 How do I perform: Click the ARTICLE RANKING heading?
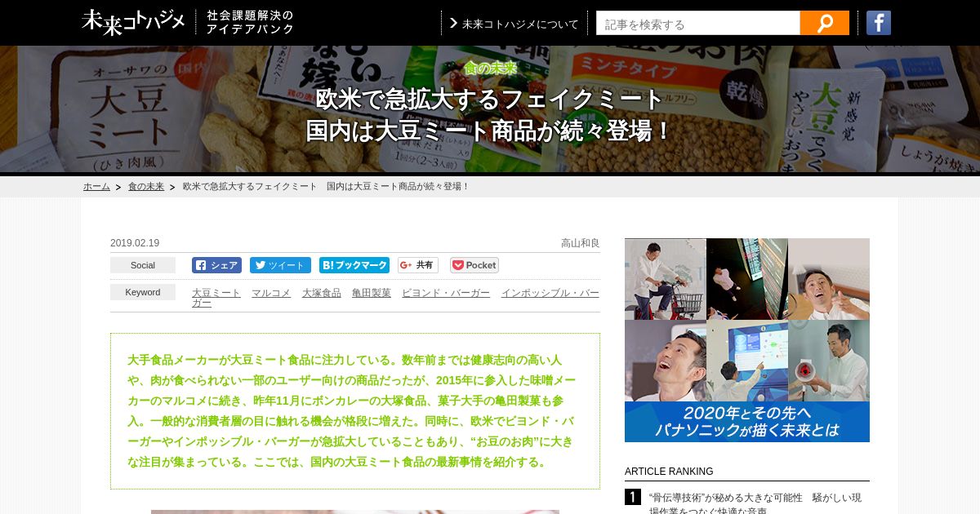coord(669,472)
